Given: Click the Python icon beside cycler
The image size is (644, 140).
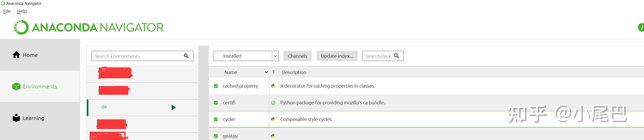Looking at the screenshot, I should tap(273, 119).
